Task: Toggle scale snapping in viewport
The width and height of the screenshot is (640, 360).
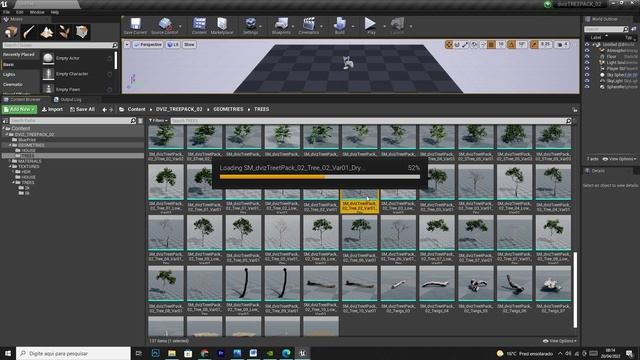Action: (534, 44)
